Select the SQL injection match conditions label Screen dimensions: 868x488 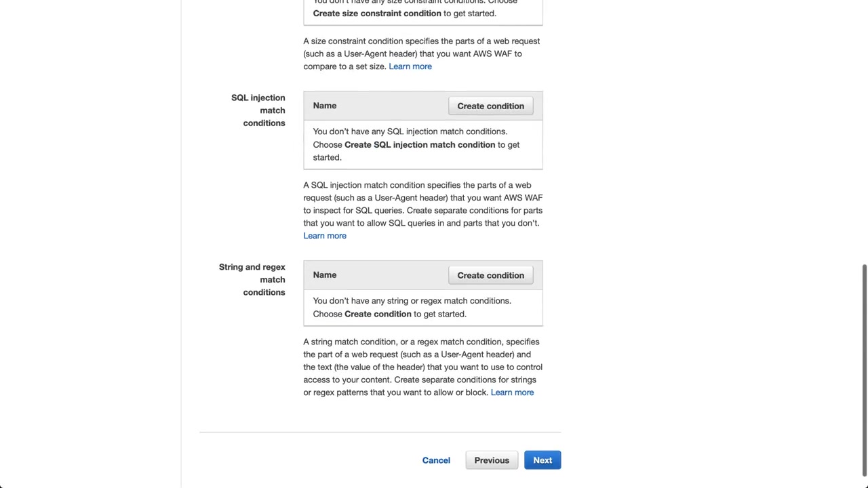[258, 110]
